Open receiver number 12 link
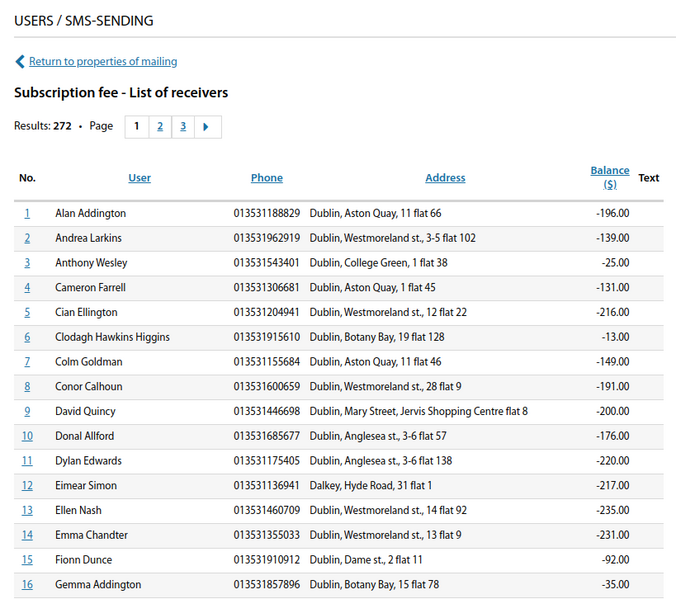 point(27,486)
